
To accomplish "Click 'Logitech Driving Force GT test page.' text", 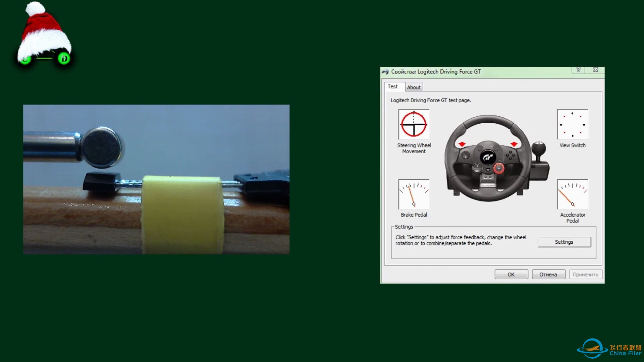I will [431, 100].
